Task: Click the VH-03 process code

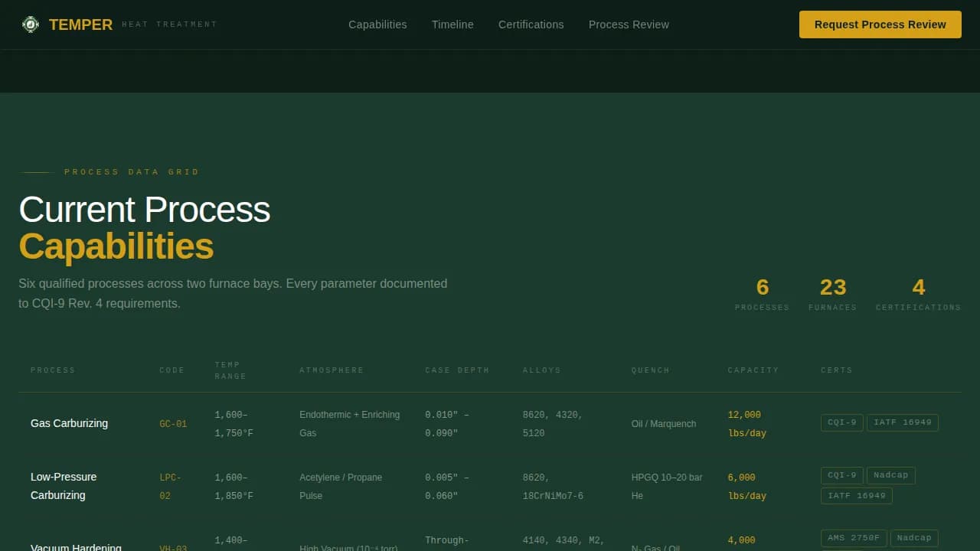Action: [x=173, y=548]
